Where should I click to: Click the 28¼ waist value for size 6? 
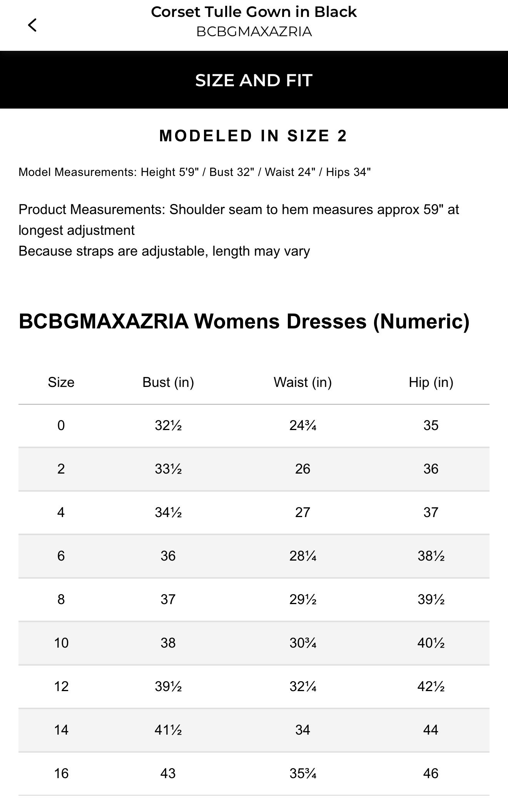tap(303, 556)
